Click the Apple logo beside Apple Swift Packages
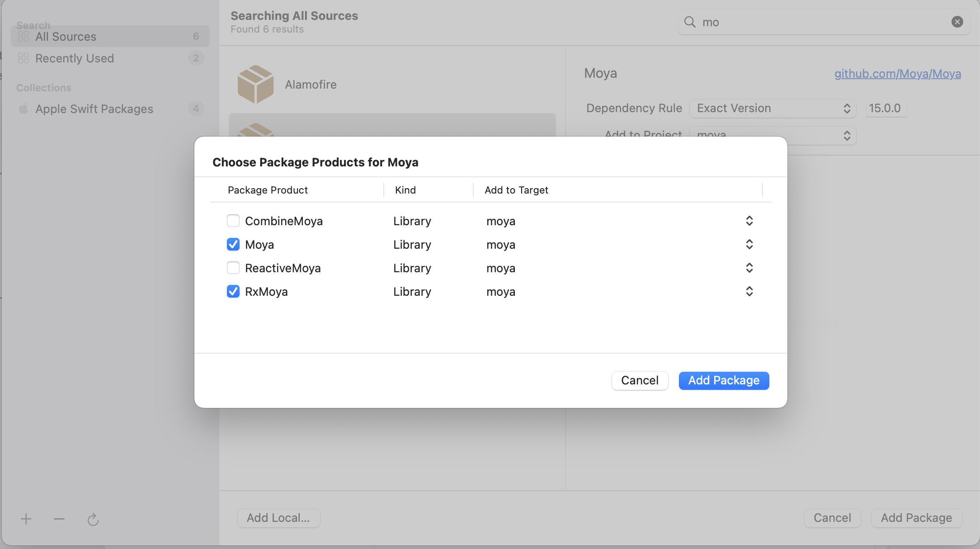Screen dimensions: 980x549 24,109
